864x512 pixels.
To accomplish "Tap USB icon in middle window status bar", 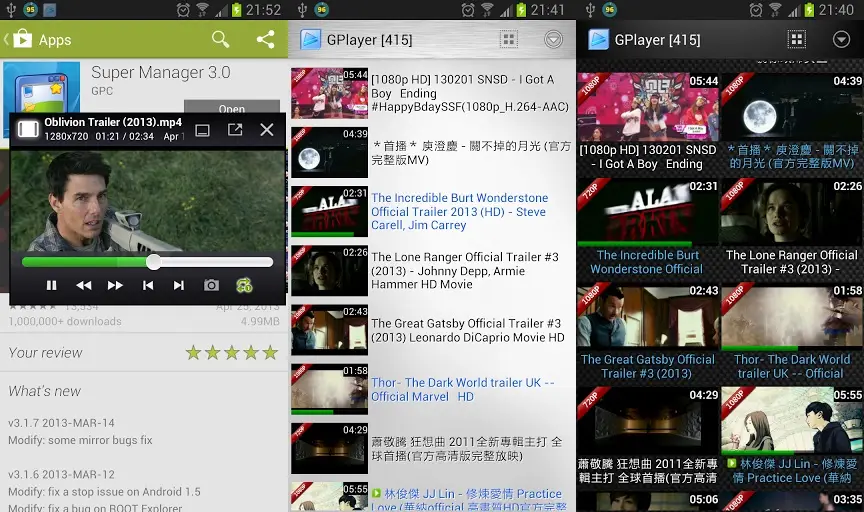I will coord(302,9).
